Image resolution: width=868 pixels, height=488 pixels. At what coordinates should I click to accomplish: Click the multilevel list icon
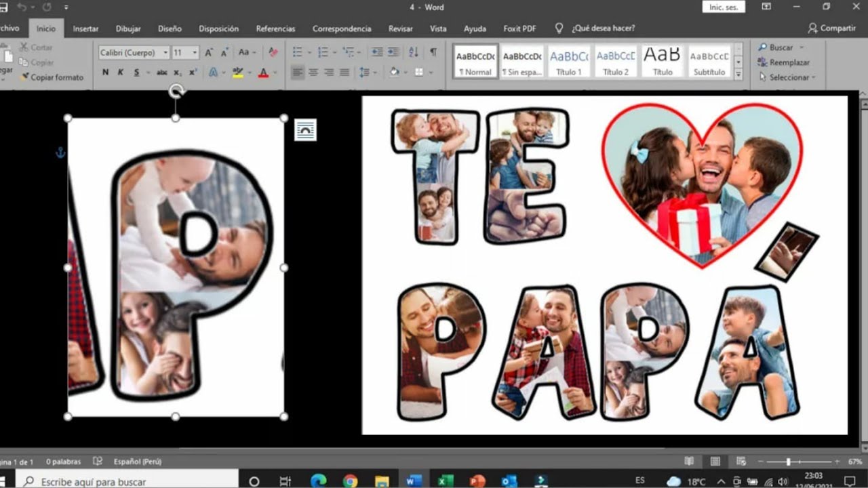[348, 52]
